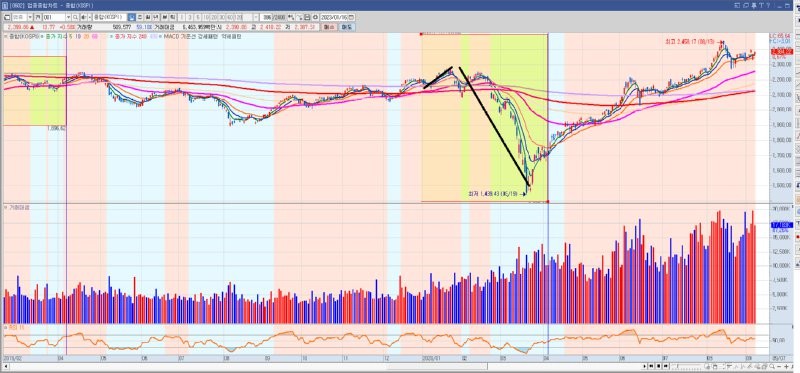Toggle the 5-period interval button
Viewport: 800px width, 373px height.
198,17
